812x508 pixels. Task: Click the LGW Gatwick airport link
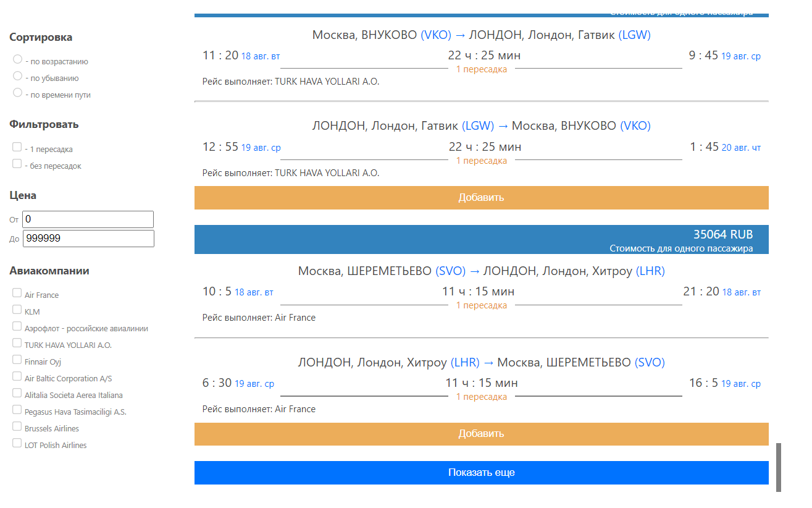click(635, 35)
